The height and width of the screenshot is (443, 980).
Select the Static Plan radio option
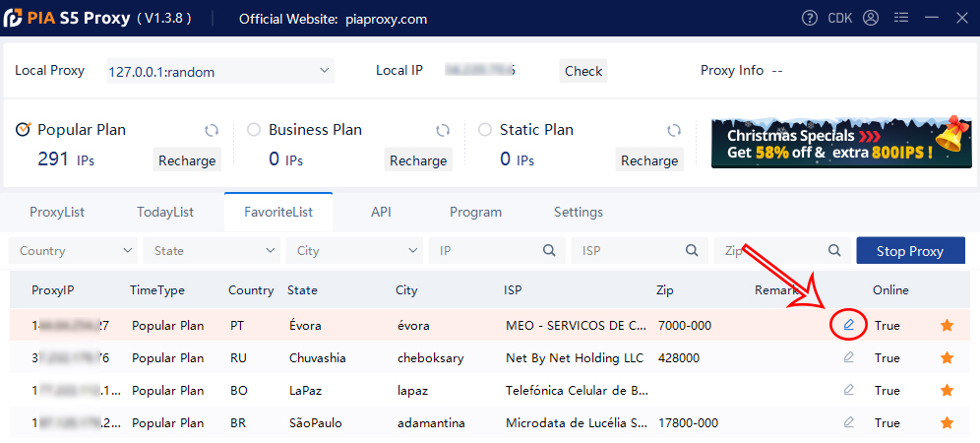click(x=485, y=130)
